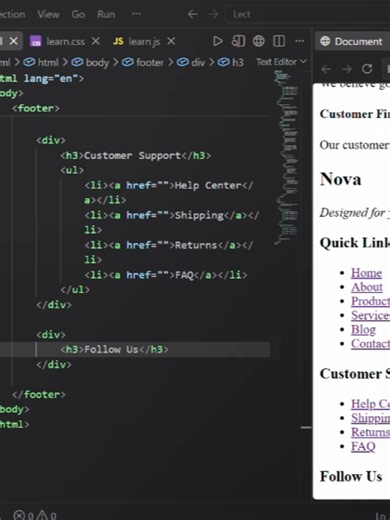Open the Returns link in preview
The height and width of the screenshot is (520, 390).
[x=370, y=432]
